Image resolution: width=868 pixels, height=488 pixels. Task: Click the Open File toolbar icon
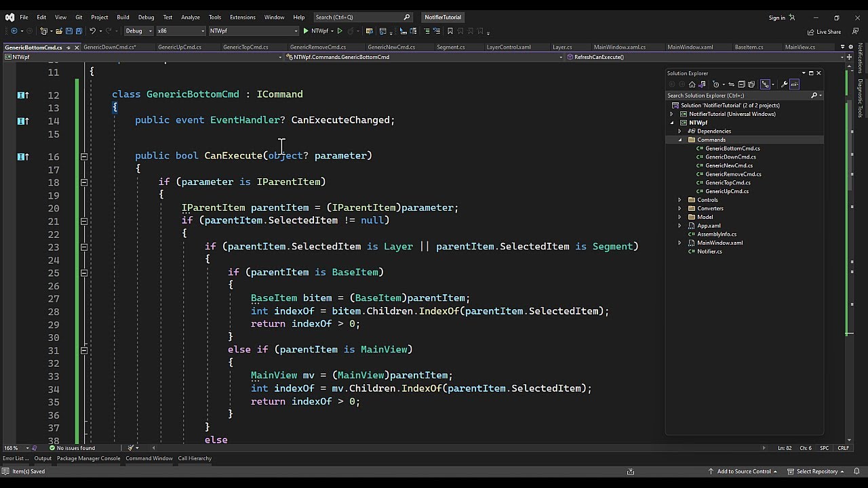tap(59, 30)
